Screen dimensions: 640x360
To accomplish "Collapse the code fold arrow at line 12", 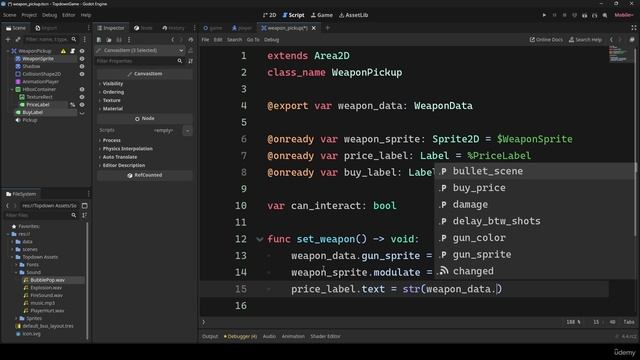I will (260, 239).
